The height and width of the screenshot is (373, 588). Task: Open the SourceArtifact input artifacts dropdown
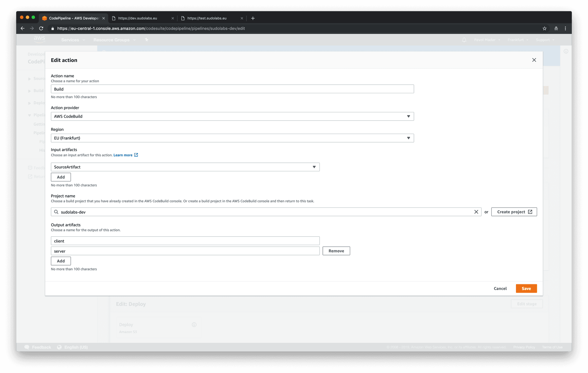pyautogui.click(x=185, y=167)
